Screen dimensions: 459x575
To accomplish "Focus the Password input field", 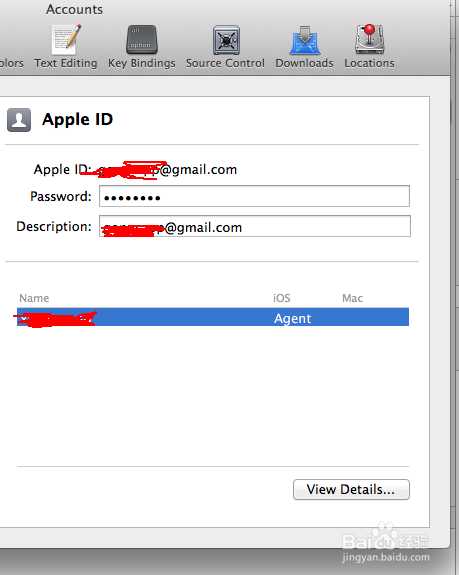I will 254,196.
